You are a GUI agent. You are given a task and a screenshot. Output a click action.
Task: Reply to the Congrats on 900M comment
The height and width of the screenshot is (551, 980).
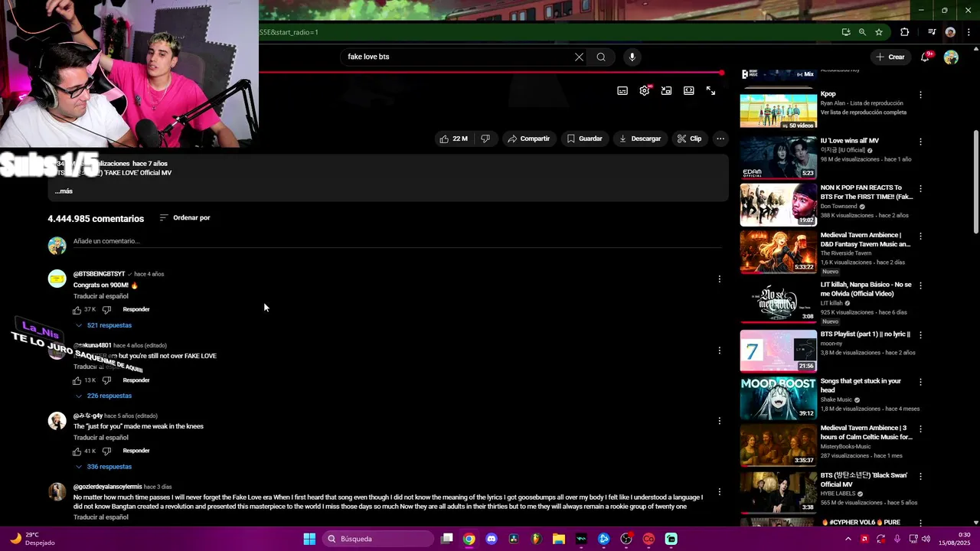coord(136,309)
